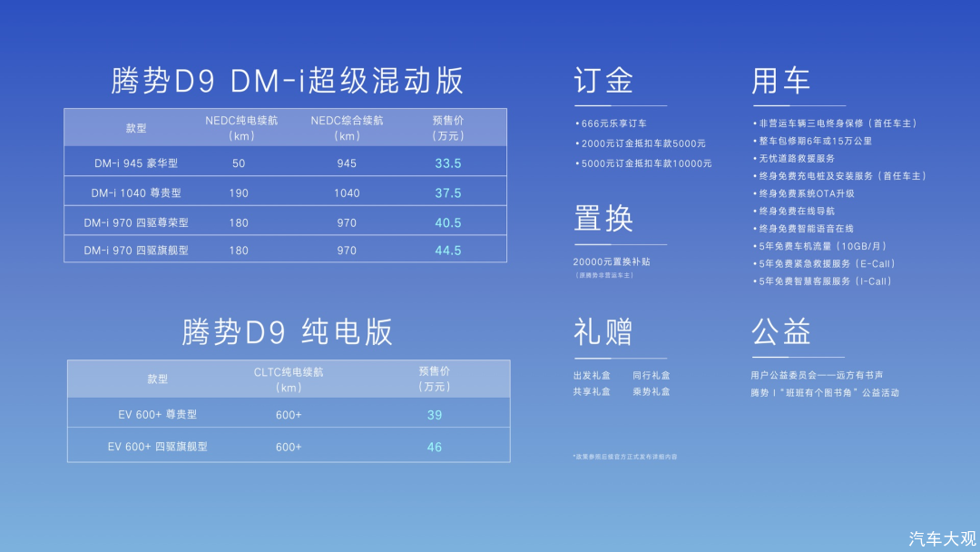Click the 置换 section heading
The height and width of the screenshot is (552, 980).
pyautogui.click(x=603, y=219)
